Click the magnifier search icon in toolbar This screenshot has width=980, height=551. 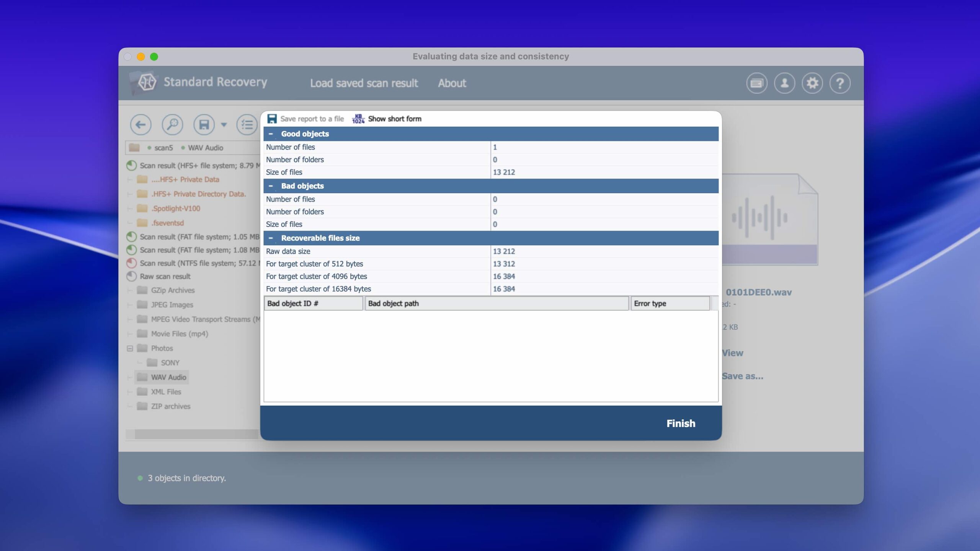click(x=172, y=124)
